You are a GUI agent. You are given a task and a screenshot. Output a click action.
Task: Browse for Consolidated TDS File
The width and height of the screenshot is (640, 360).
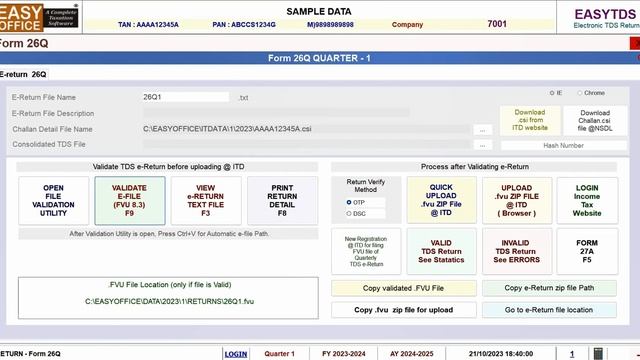click(x=482, y=145)
